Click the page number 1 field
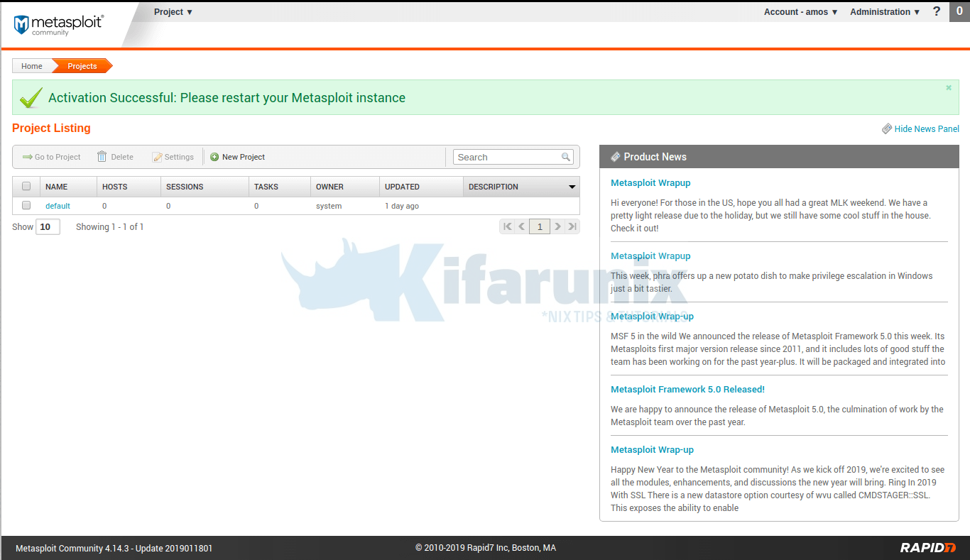 [x=540, y=226]
